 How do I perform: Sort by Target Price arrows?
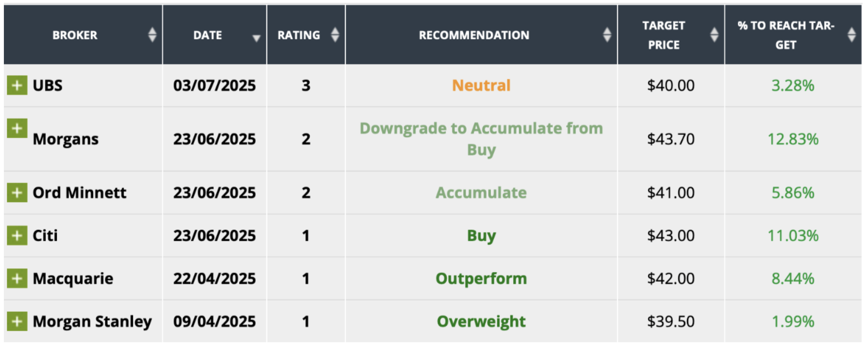[714, 35]
